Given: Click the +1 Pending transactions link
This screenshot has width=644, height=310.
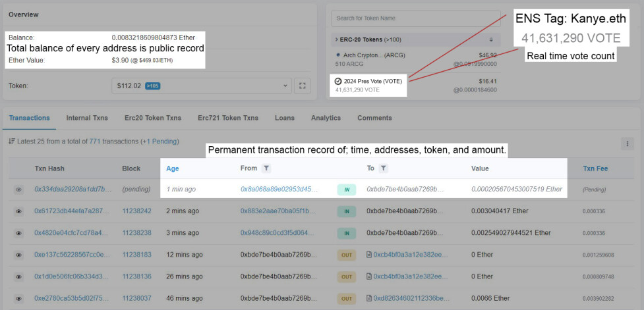Looking at the screenshot, I should tap(160, 142).
